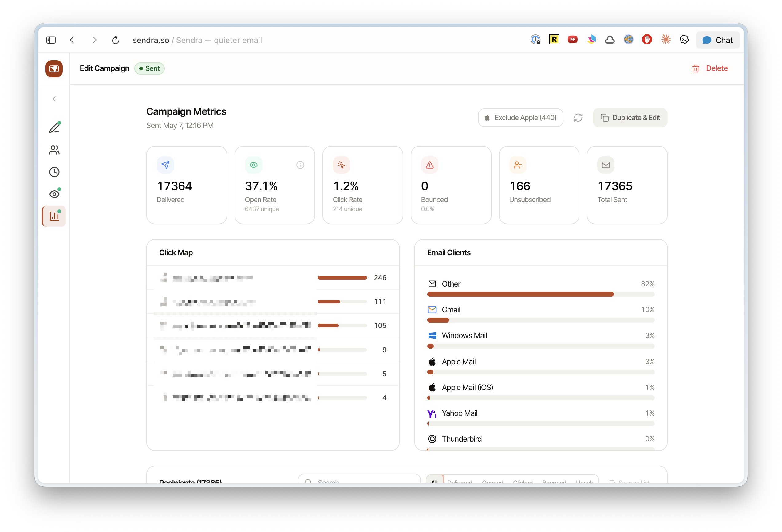
Task: Open the Chat button in the toolbar
Action: coord(717,40)
